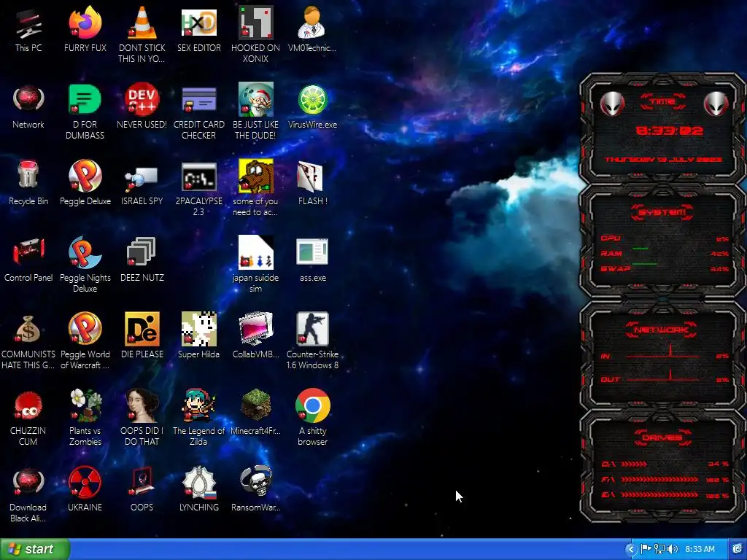Select the UKRAINE radiation symbol icon
747x560 pixels.
click(x=85, y=482)
